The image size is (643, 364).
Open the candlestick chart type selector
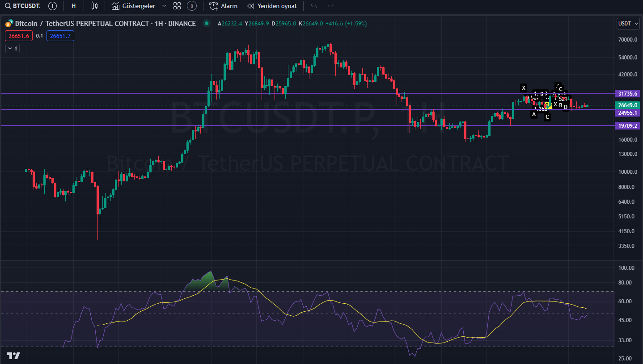point(94,6)
